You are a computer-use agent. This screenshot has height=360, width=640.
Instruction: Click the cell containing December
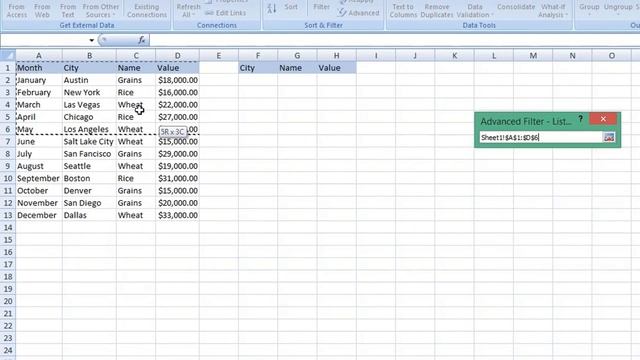pyautogui.click(x=39, y=215)
